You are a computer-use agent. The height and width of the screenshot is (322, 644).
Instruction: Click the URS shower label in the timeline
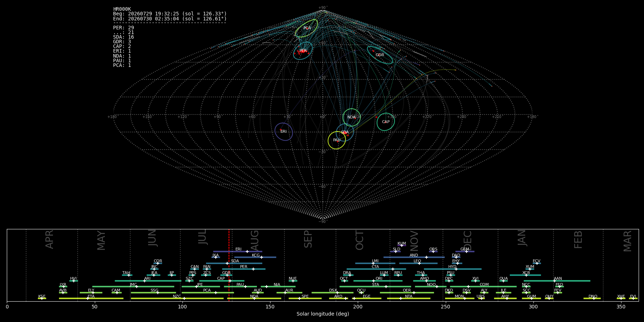[x=480, y=297]
